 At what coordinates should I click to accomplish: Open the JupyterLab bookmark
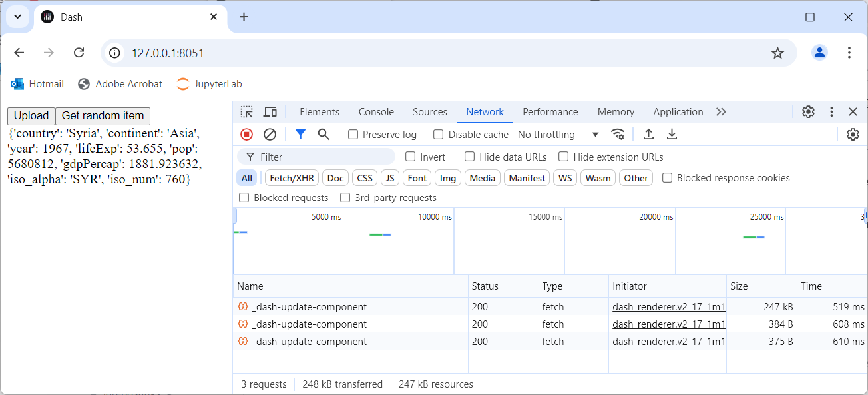(x=209, y=84)
